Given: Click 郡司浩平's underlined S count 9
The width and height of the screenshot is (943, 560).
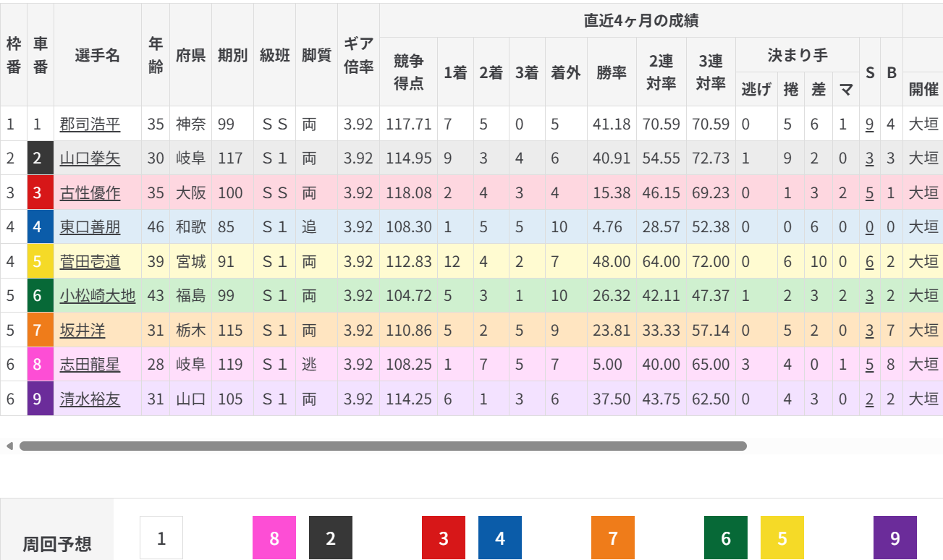Looking at the screenshot, I should (869, 124).
